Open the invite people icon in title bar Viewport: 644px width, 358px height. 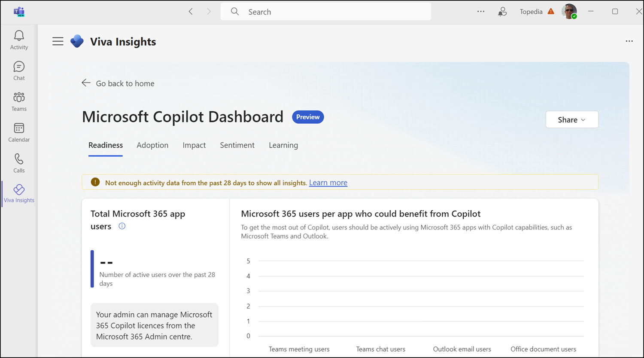(502, 12)
